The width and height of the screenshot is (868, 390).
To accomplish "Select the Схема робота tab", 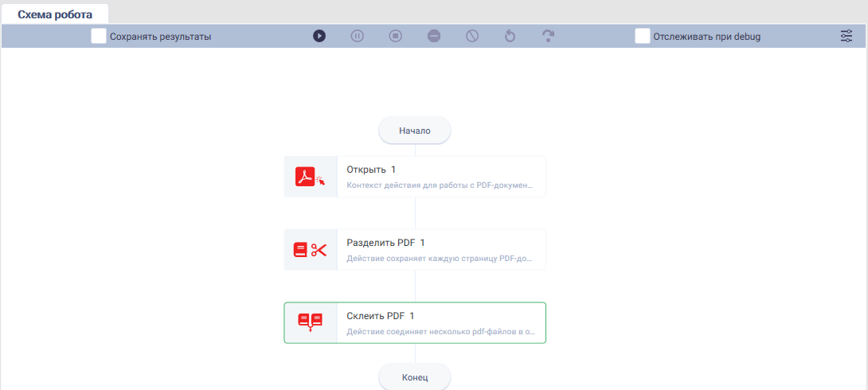I will [x=55, y=14].
